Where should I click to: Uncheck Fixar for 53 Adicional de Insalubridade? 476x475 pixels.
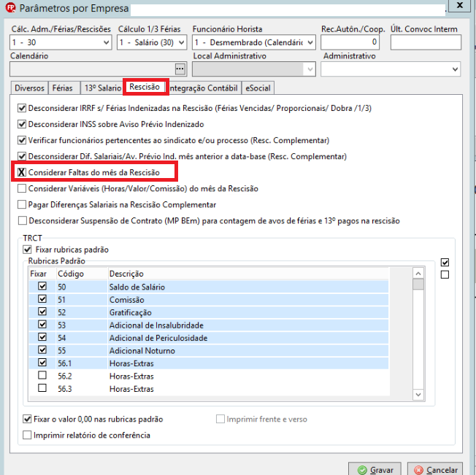coord(42,324)
